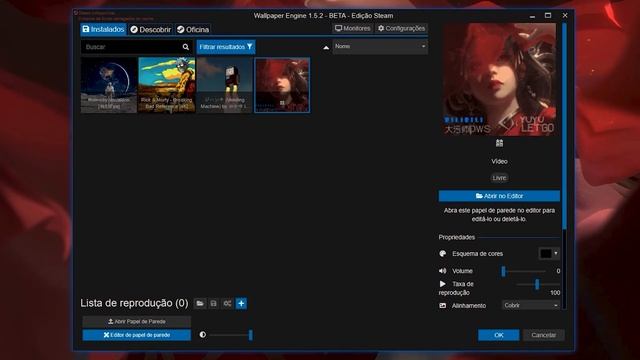Open the Alinhamento Cobrir dropdown
This screenshot has height=360, width=640.
530,305
